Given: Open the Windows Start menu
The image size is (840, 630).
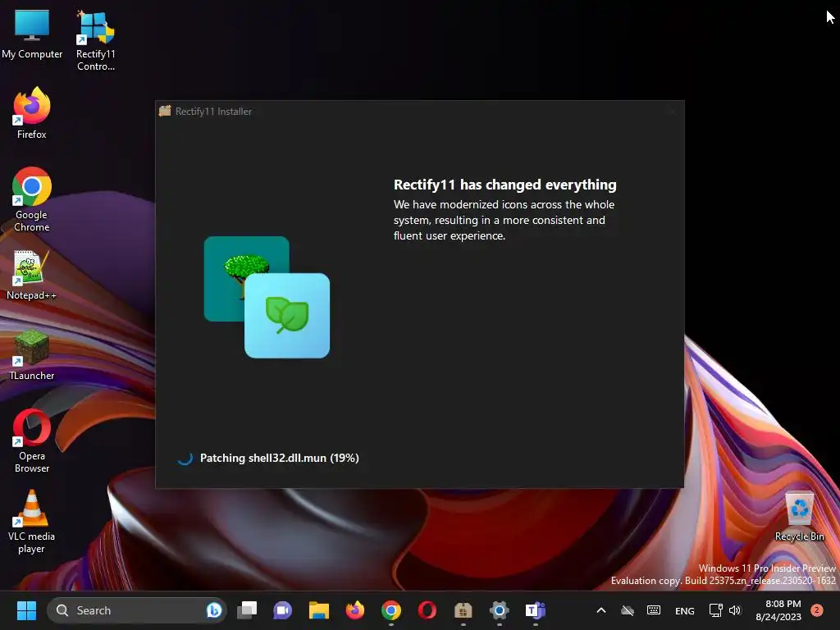Looking at the screenshot, I should (26, 610).
